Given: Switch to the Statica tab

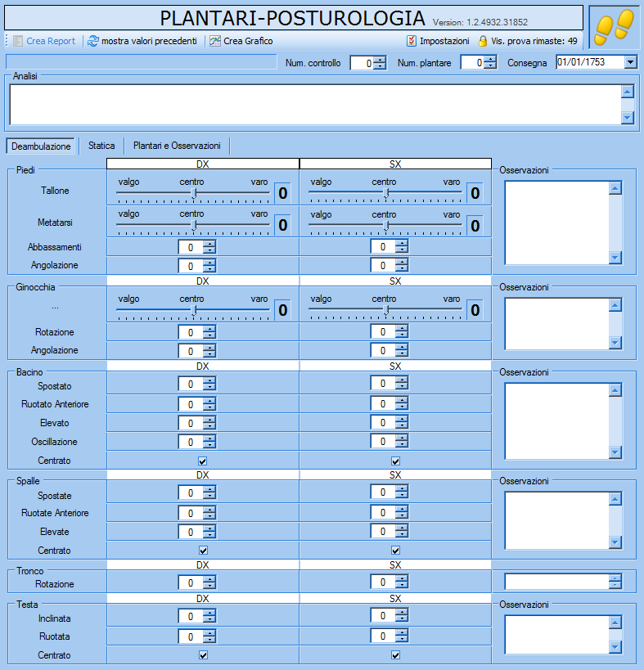Looking at the screenshot, I should 101,146.
